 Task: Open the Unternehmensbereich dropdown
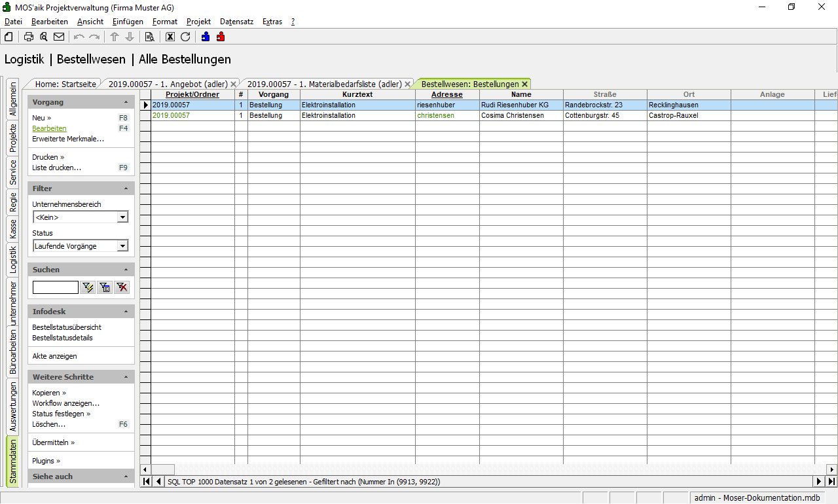(x=122, y=217)
